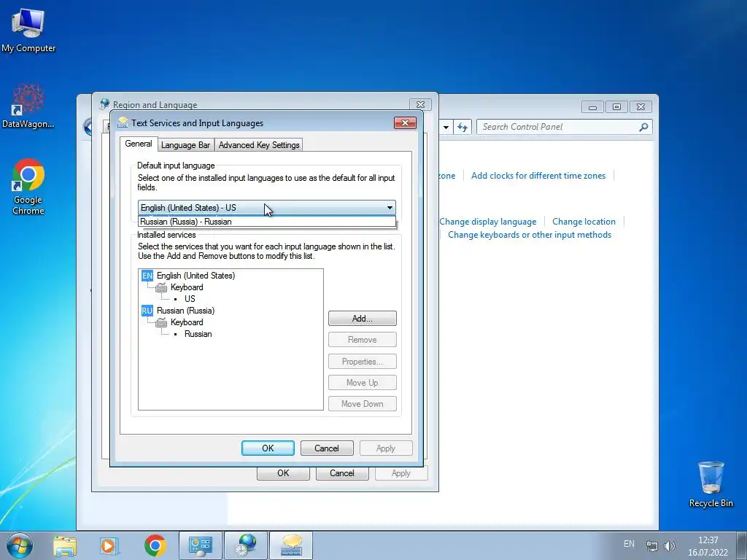Open the volume speaker tray icon
The width and height of the screenshot is (747, 560).
point(670,546)
